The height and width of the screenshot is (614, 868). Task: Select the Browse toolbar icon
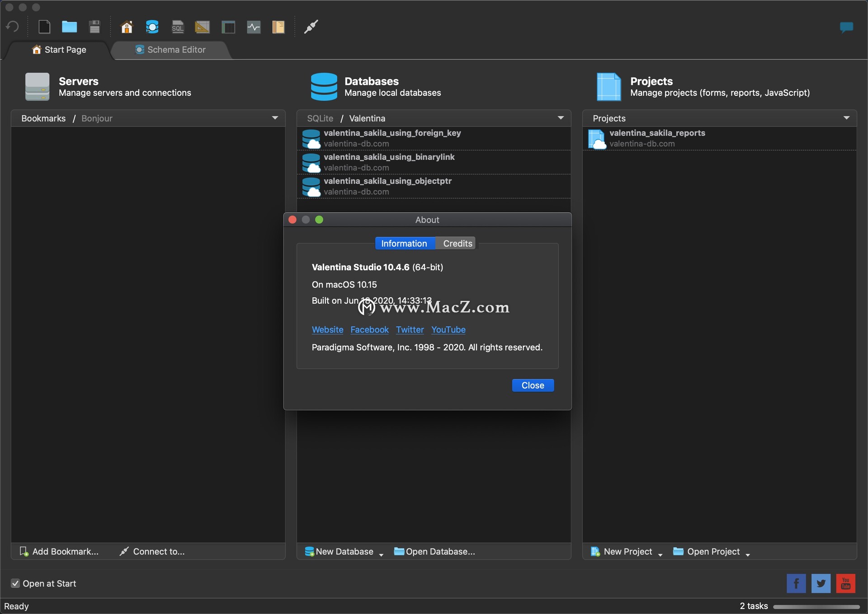tap(228, 27)
